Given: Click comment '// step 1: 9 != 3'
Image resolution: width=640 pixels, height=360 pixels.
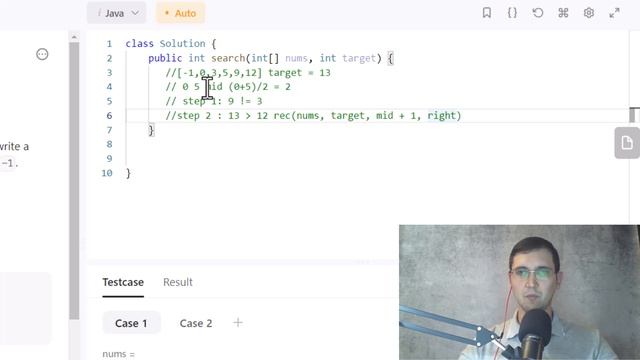Looking at the screenshot, I should pos(214,101).
